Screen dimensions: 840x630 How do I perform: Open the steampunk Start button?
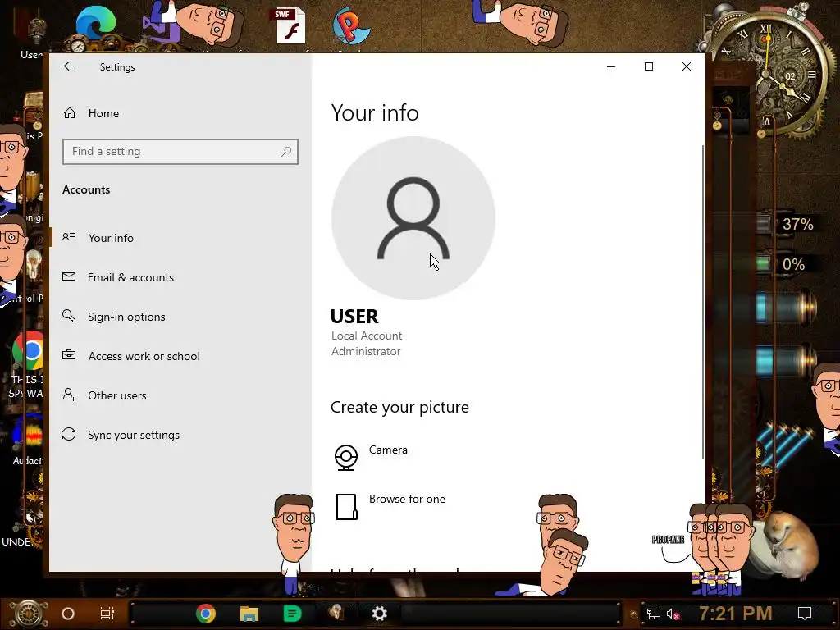coord(28,614)
